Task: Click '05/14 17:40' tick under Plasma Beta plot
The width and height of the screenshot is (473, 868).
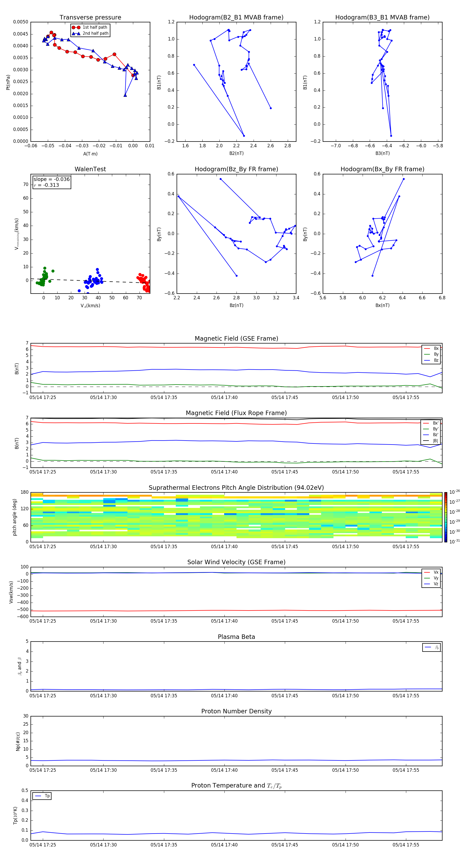Action: pyautogui.click(x=224, y=696)
